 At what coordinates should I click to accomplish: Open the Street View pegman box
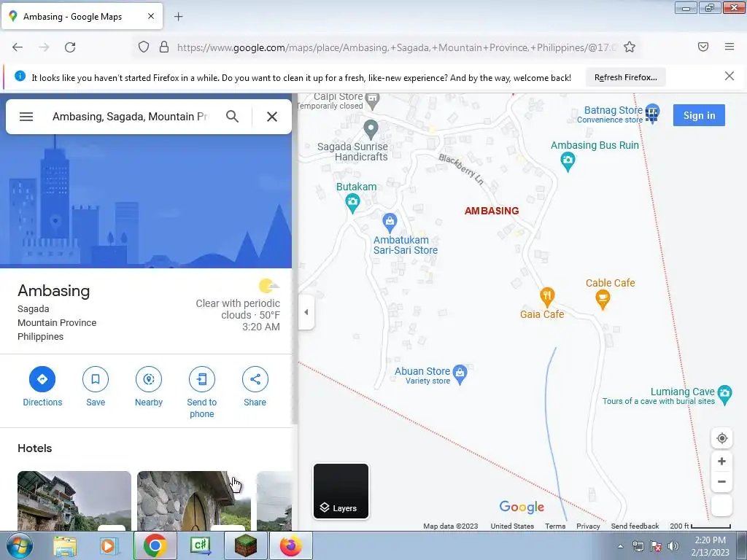pyautogui.click(x=721, y=506)
